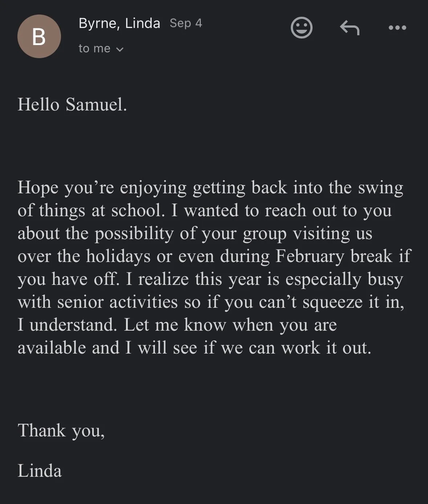Tap the sender avatar with letter B
This screenshot has width=428, height=504.
coord(39,36)
